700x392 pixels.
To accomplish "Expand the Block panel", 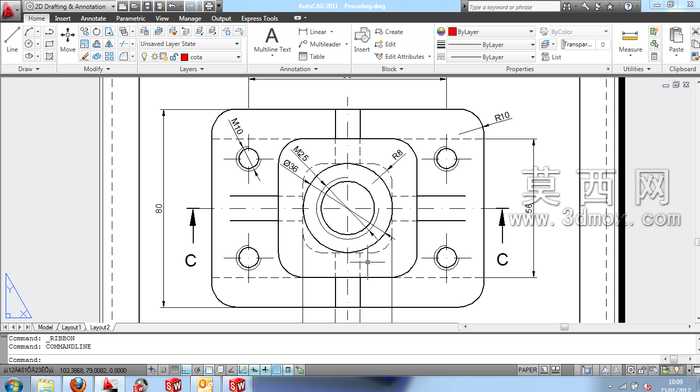I will pos(392,69).
